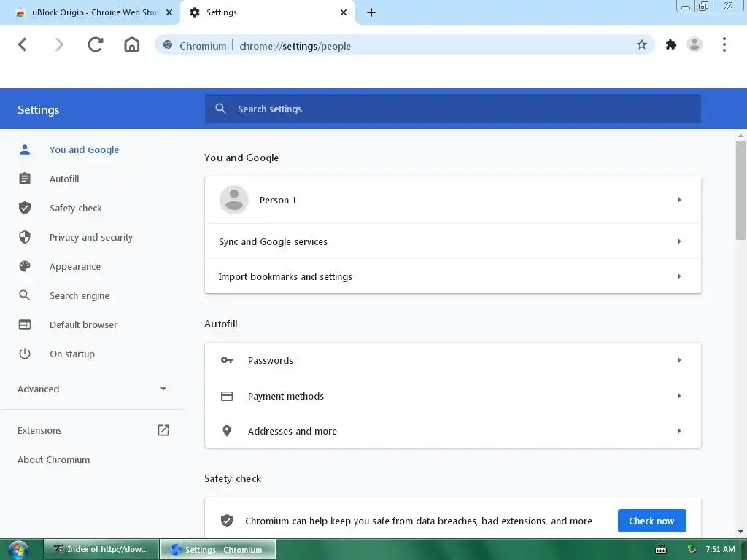This screenshot has width=747, height=560.
Task: Click the palette icon beside Appearance
Action: click(25, 266)
